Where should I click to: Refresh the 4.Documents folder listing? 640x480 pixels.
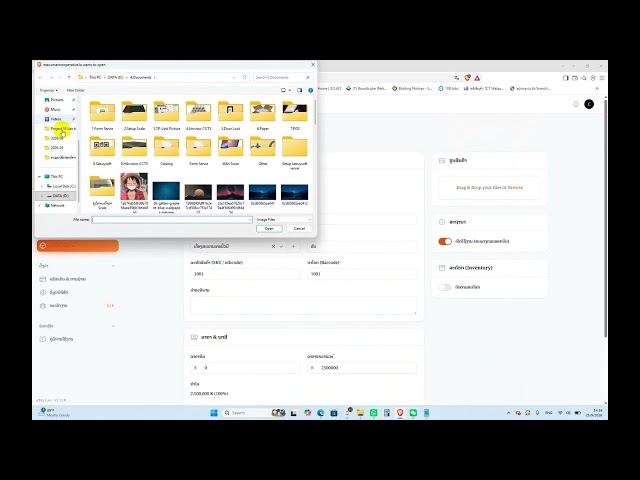click(x=244, y=77)
